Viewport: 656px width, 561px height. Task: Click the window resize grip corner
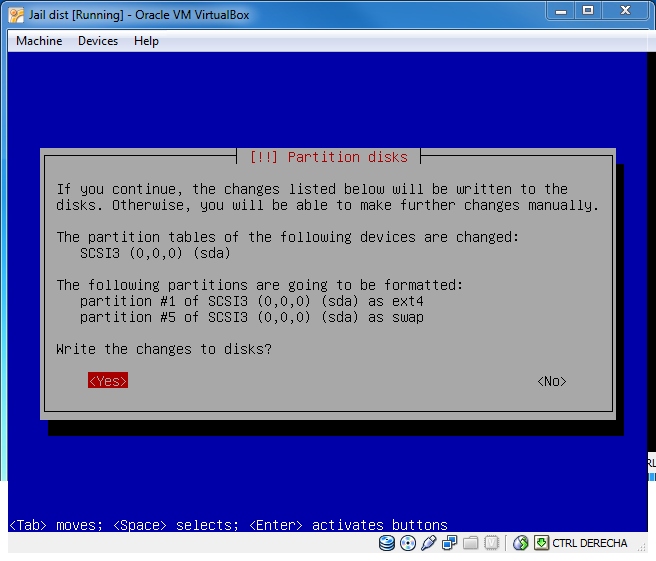coord(642,547)
